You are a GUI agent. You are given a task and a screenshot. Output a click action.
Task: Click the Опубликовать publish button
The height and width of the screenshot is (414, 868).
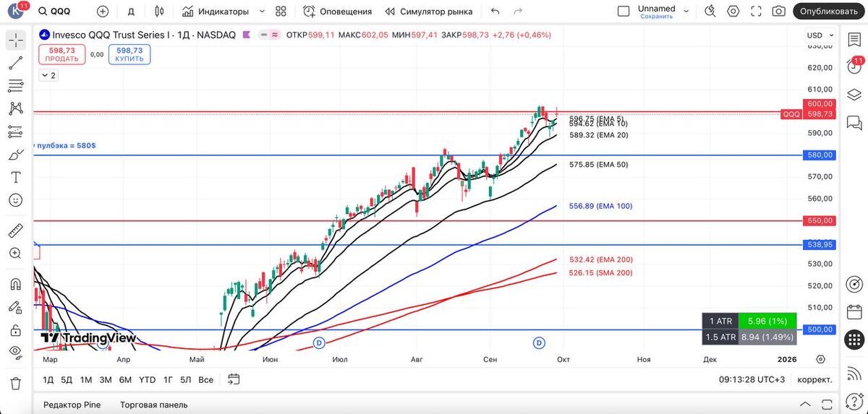click(x=829, y=12)
